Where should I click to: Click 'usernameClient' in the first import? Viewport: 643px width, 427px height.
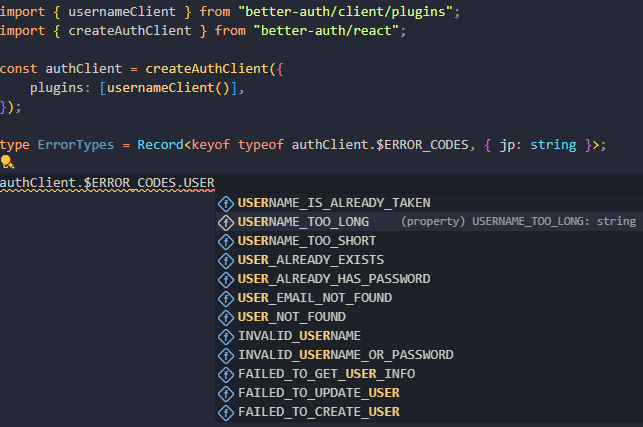(x=122, y=11)
